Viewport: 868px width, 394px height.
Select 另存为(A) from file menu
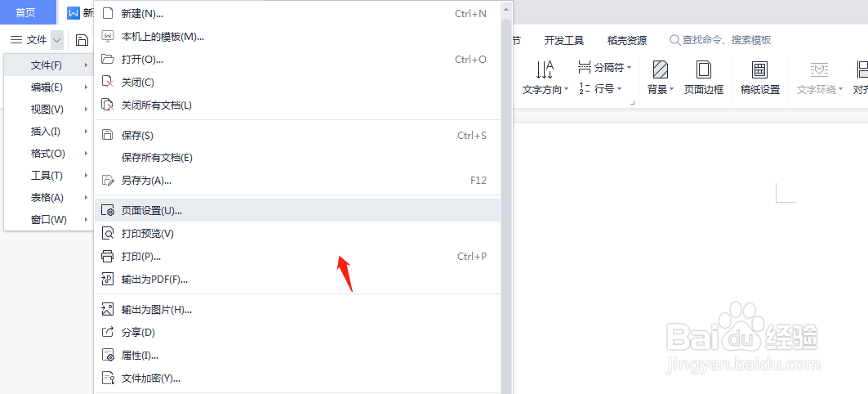(298, 180)
